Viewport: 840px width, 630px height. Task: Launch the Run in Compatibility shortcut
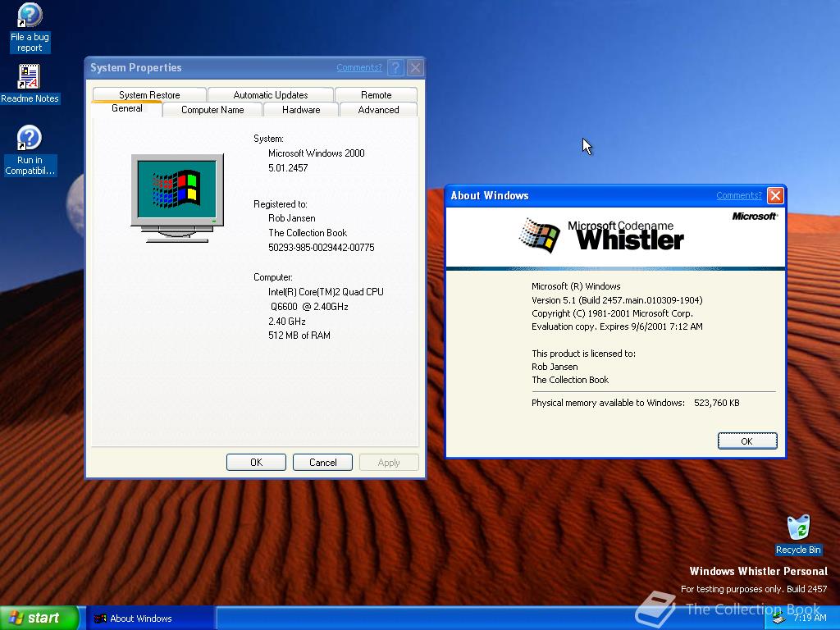(x=30, y=135)
